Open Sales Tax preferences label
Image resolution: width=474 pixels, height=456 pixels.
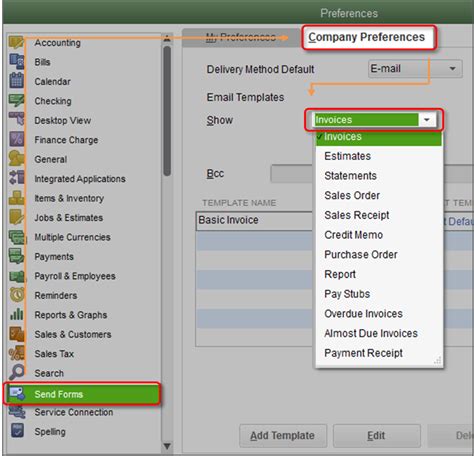point(54,354)
